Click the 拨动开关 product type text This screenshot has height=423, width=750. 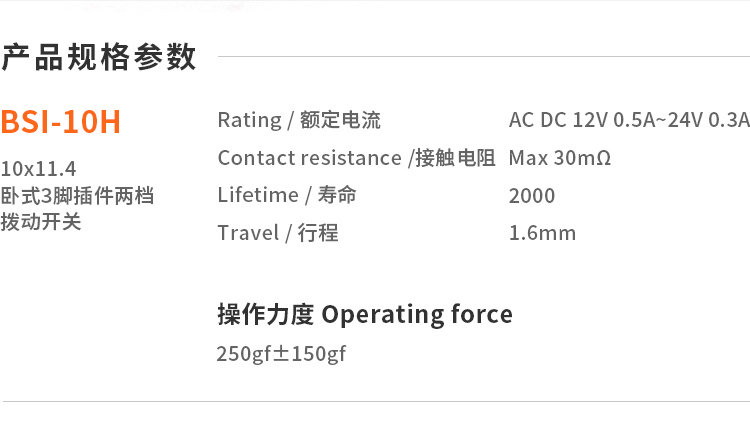coord(41,222)
